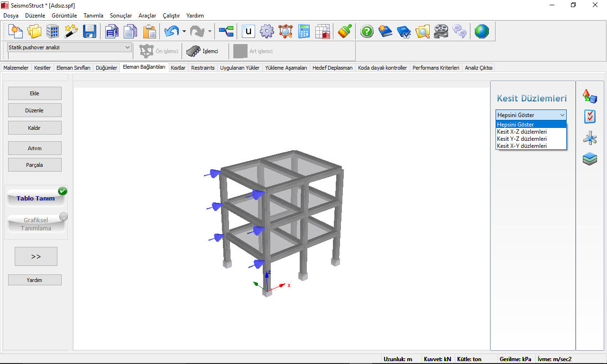Click the 3D node joint icon in sidebar
The height and width of the screenshot is (364, 607).
pos(590,138)
